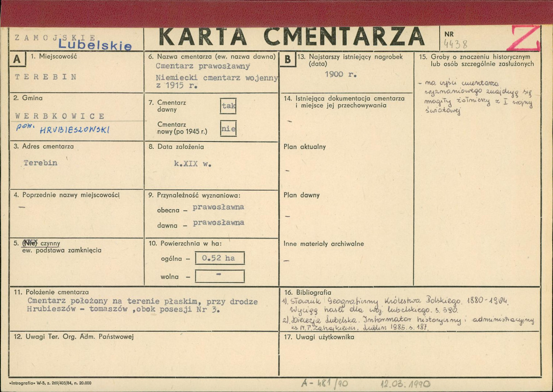The width and height of the screenshot is (553, 392).
Task: Select 'Niemiecki cmentarz wojenny' text
Action: pos(217,78)
